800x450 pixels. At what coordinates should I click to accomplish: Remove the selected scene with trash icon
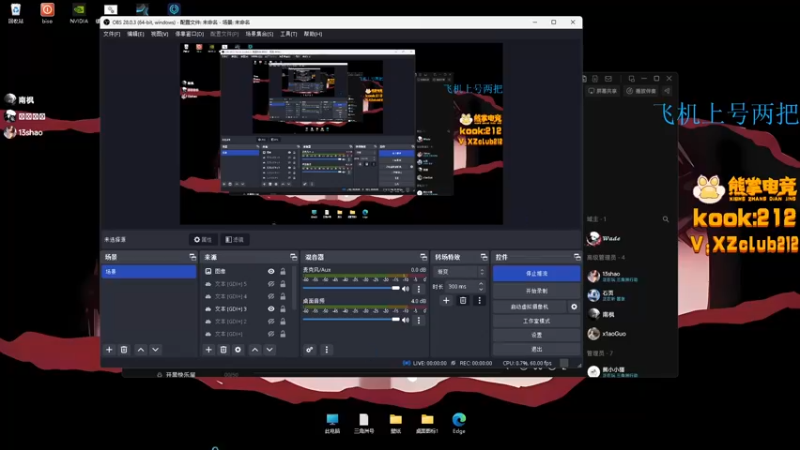(x=124, y=349)
